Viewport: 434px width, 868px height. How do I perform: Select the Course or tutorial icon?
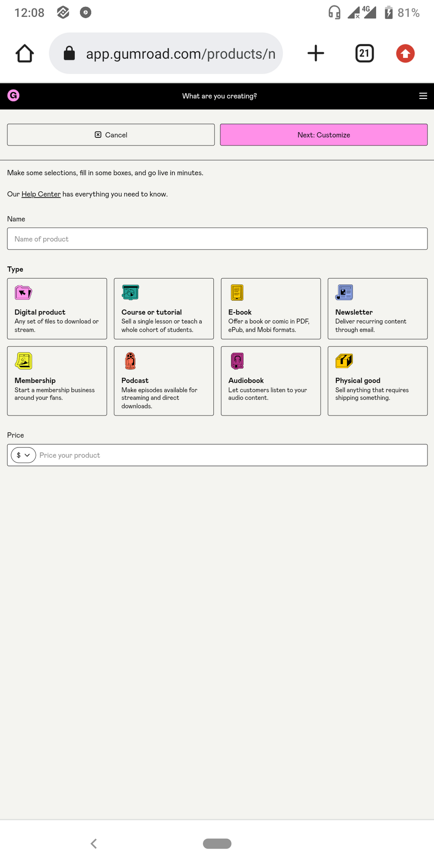tap(130, 292)
